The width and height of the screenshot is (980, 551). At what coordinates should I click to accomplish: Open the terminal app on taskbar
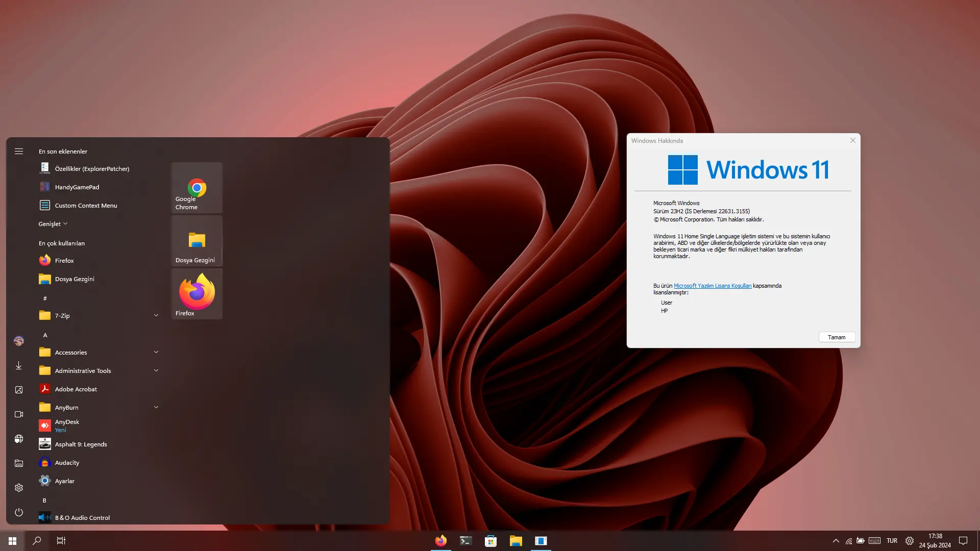click(465, 541)
